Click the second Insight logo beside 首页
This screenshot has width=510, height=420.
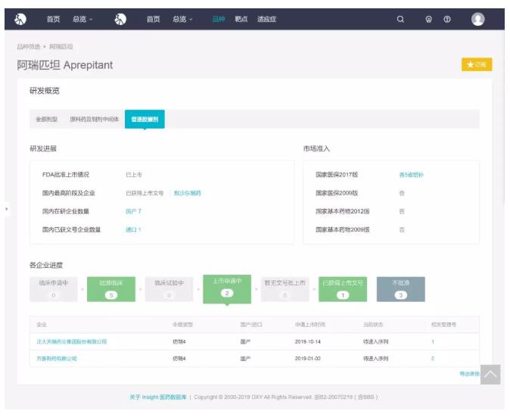click(120, 19)
